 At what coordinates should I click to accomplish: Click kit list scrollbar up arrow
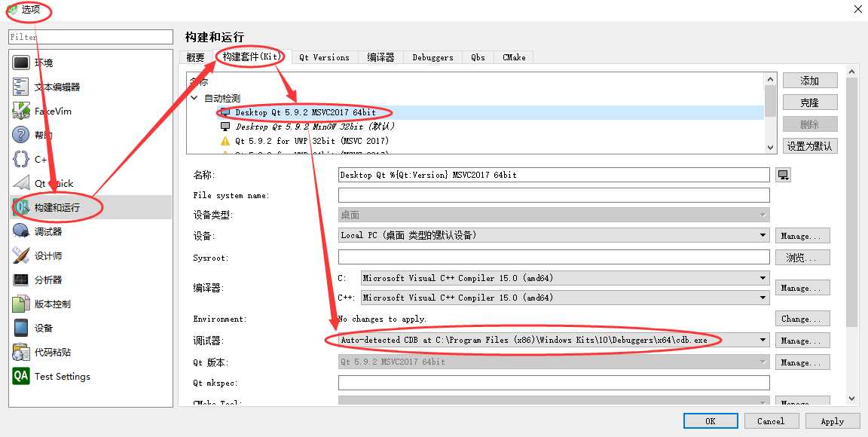[771, 79]
